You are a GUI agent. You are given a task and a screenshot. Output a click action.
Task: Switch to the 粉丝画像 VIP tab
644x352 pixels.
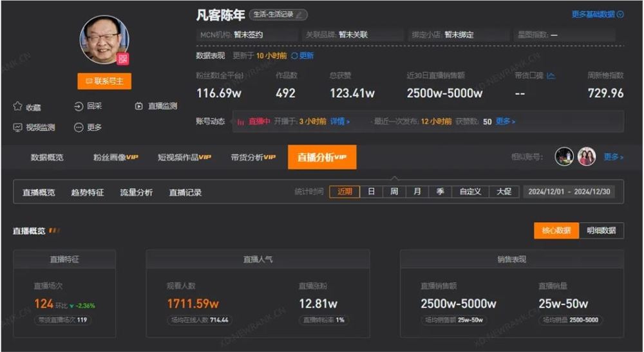115,157
